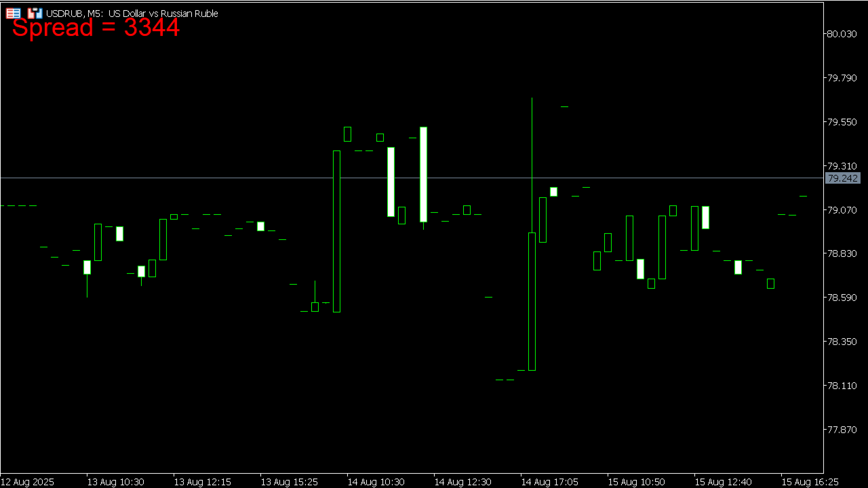Image resolution: width=868 pixels, height=488 pixels.
Task: Select the red Spread = 3344 label
Action: click(96, 28)
